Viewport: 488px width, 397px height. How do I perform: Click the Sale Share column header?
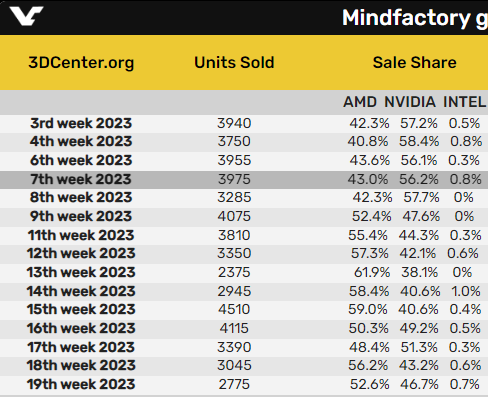pyautogui.click(x=414, y=62)
